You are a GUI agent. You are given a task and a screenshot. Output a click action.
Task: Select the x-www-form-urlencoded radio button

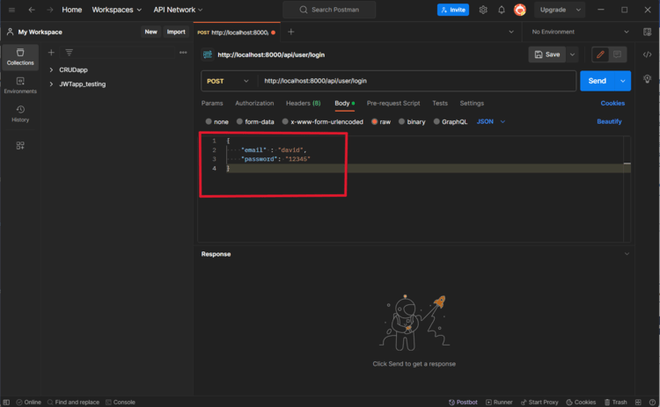[285, 122]
